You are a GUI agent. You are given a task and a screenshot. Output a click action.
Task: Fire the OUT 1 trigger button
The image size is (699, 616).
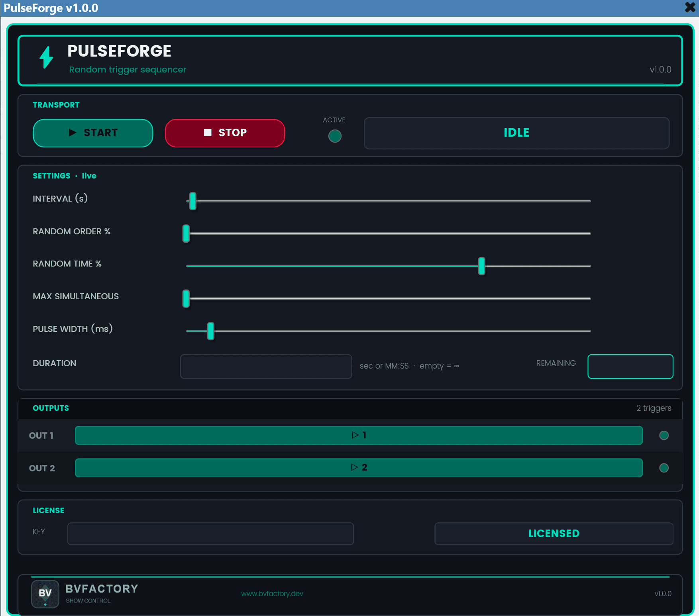pos(359,435)
